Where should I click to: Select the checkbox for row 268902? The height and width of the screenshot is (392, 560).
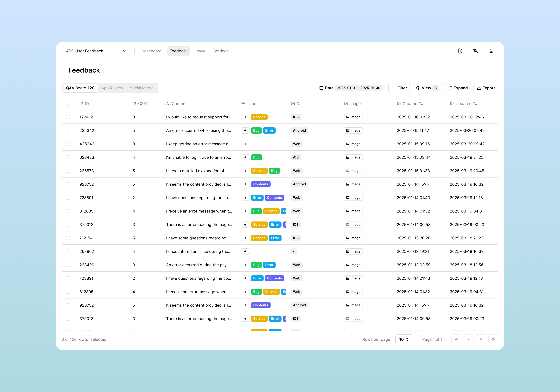68,251
